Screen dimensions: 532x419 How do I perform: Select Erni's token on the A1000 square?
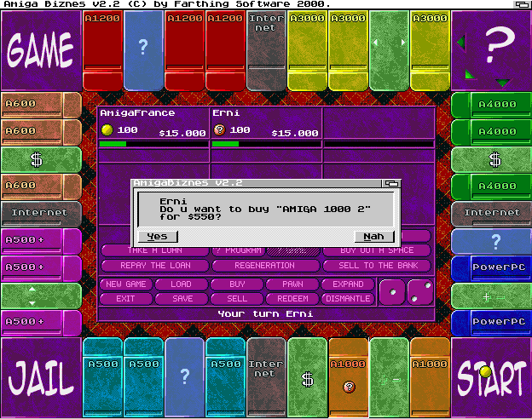click(349, 387)
